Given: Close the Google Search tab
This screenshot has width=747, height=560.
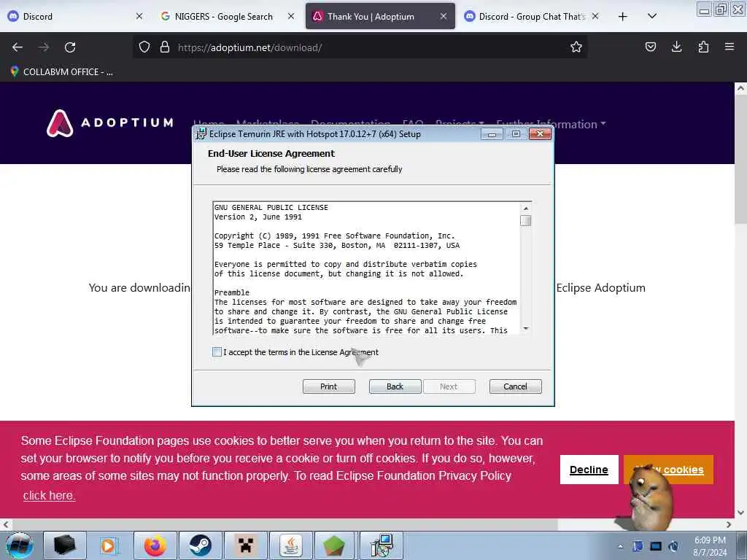Looking at the screenshot, I should [x=291, y=16].
